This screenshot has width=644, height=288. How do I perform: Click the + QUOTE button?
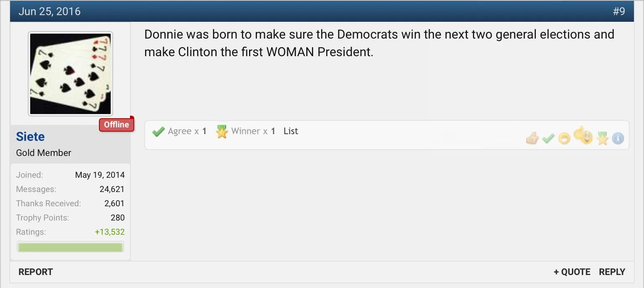572,272
